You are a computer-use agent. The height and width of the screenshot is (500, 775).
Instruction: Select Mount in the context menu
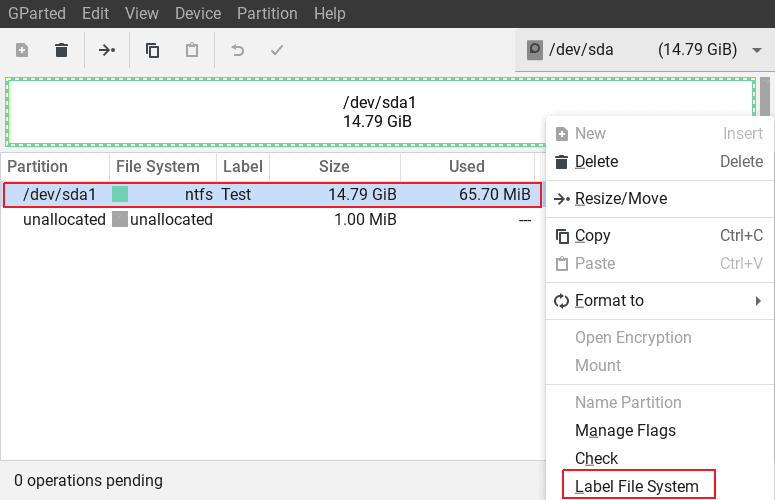pyautogui.click(x=598, y=366)
